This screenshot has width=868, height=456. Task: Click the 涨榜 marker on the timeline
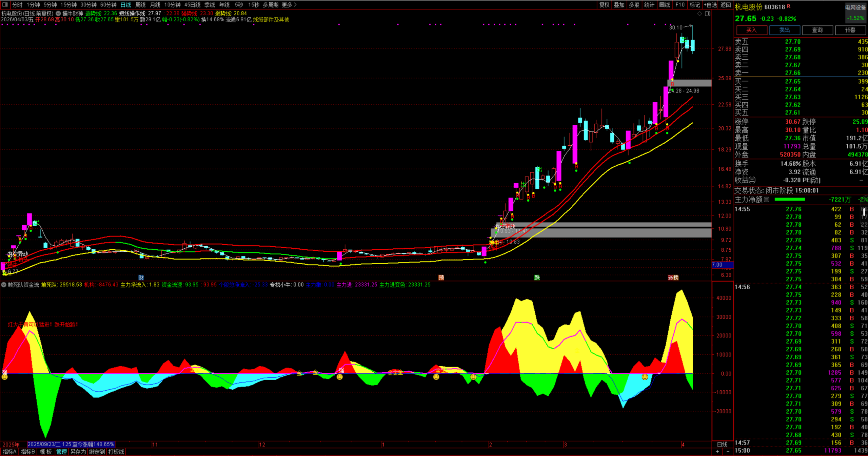[673, 277]
